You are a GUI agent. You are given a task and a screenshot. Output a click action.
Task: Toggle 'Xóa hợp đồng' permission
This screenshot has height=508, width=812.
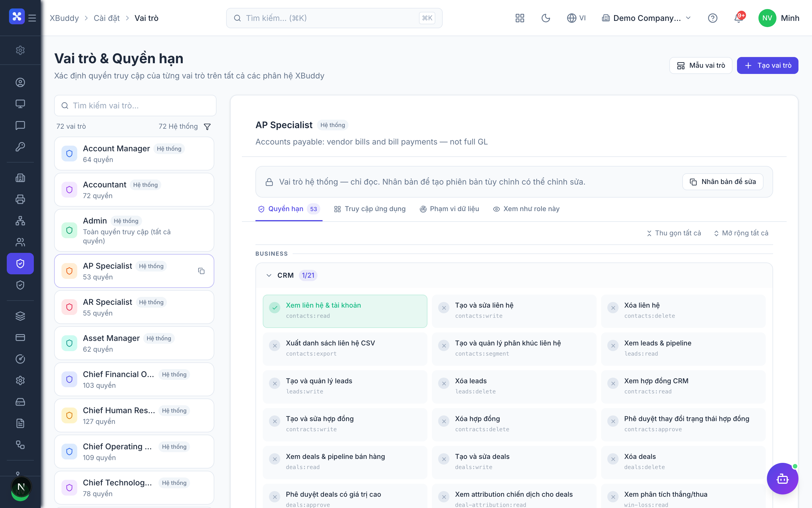(514, 424)
